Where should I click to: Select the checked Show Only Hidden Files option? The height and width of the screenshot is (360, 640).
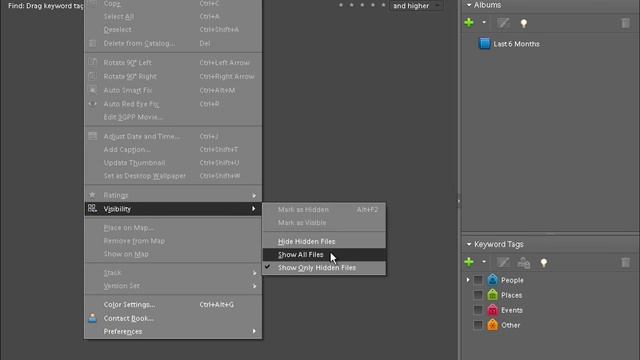click(x=324, y=268)
